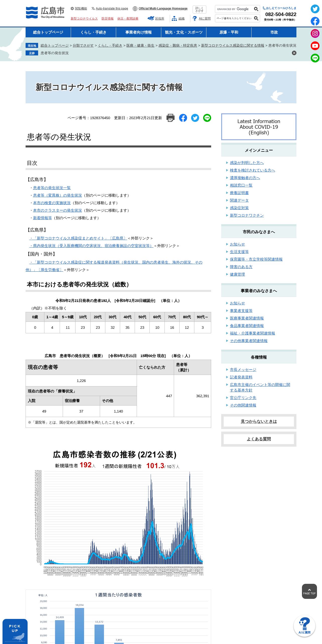Open Instagram icon in right sidebar
The height and width of the screenshot is (644, 322).
tap(315, 33)
